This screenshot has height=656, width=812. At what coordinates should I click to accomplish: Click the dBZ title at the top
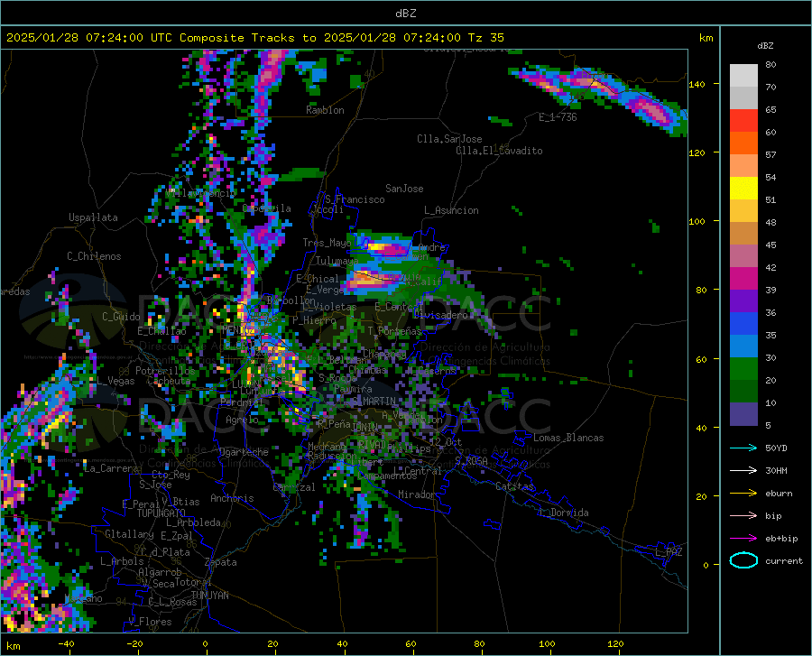tap(405, 14)
